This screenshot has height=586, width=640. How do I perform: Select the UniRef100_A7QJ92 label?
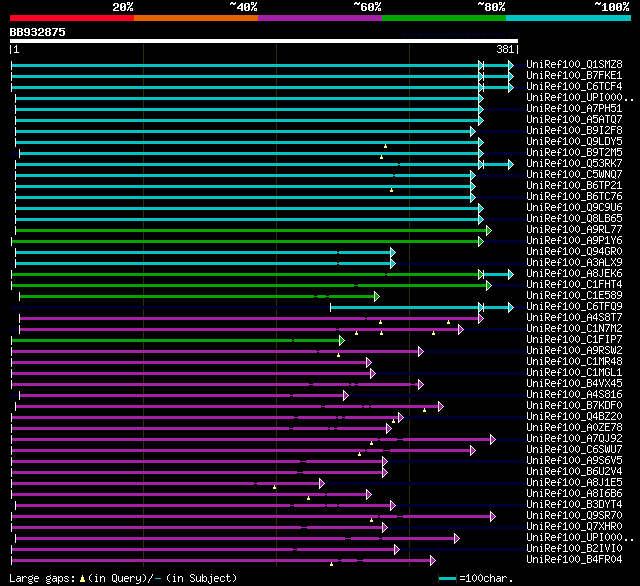coord(574,439)
